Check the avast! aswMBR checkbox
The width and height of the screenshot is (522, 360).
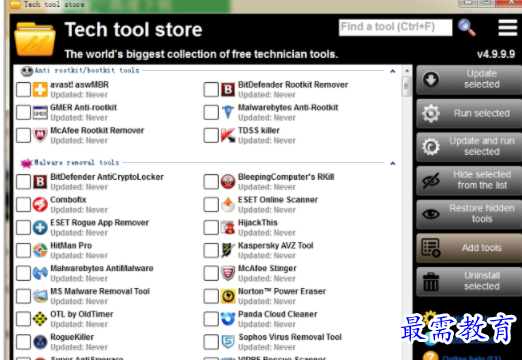click(x=23, y=90)
